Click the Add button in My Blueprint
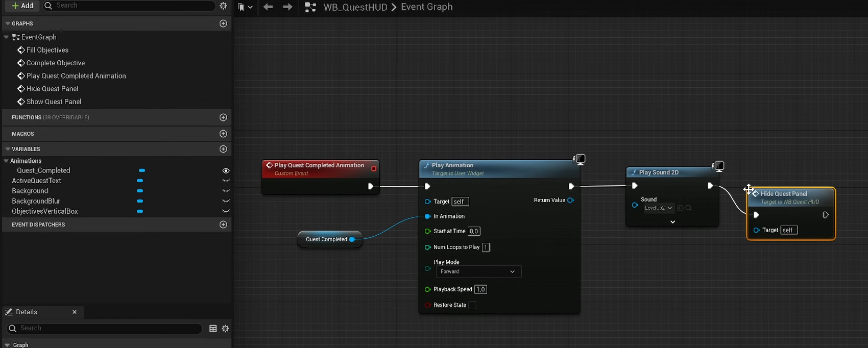 [x=22, y=6]
